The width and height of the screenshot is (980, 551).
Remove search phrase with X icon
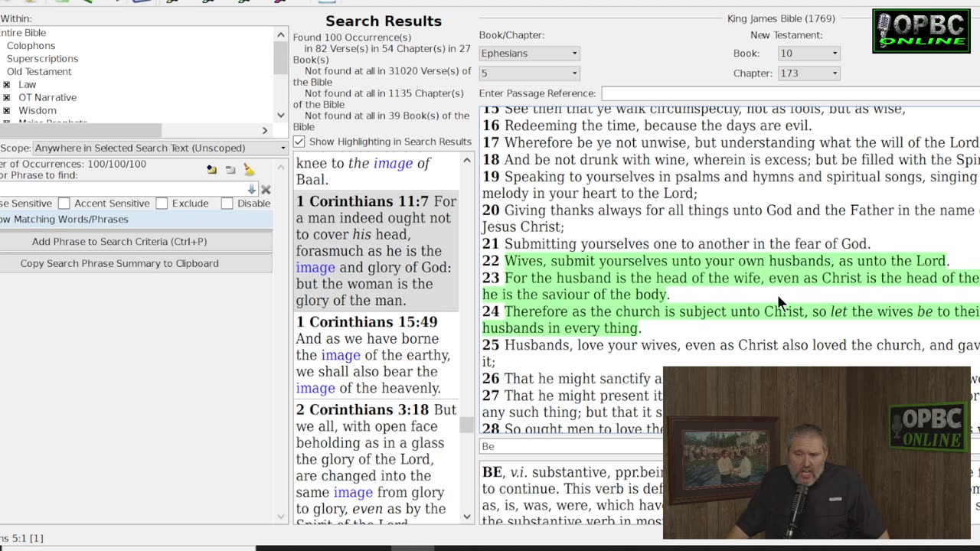(266, 189)
